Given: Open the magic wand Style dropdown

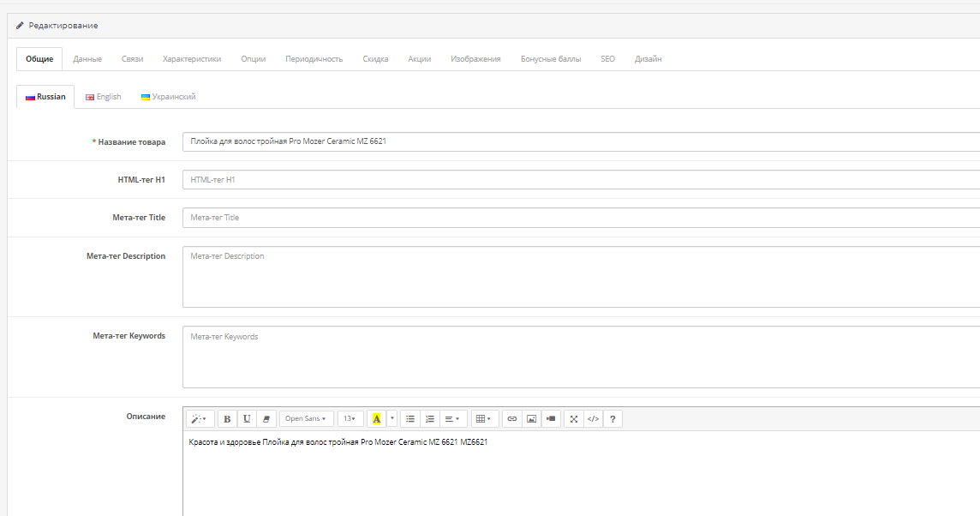Looking at the screenshot, I should [200, 419].
